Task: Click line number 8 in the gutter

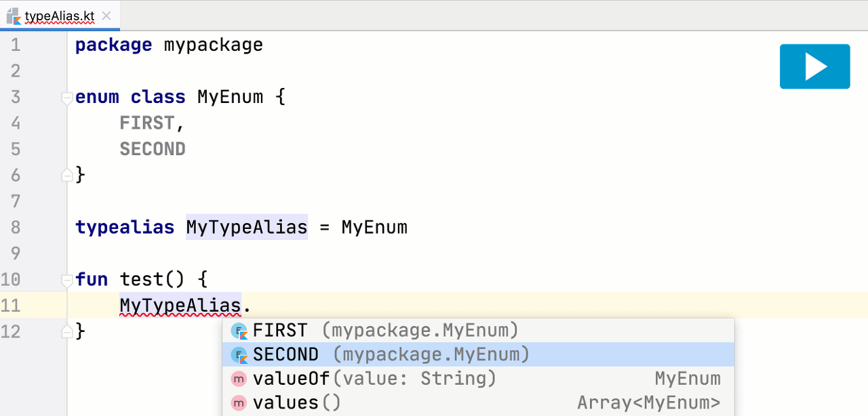Action: [15, 227]
